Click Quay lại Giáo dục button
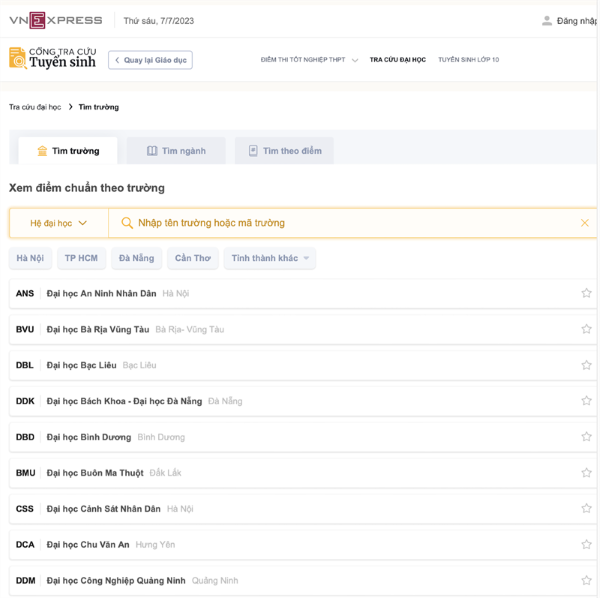 (x=150, y=60)
